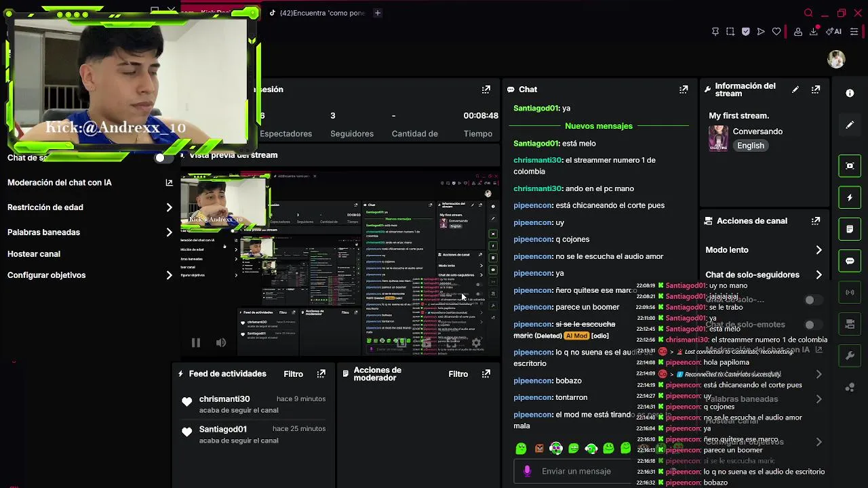The height and width of the screenshot is (488, 868).
Task: Open Moderación del chat con IA link icon
Action: click(169, 182)
